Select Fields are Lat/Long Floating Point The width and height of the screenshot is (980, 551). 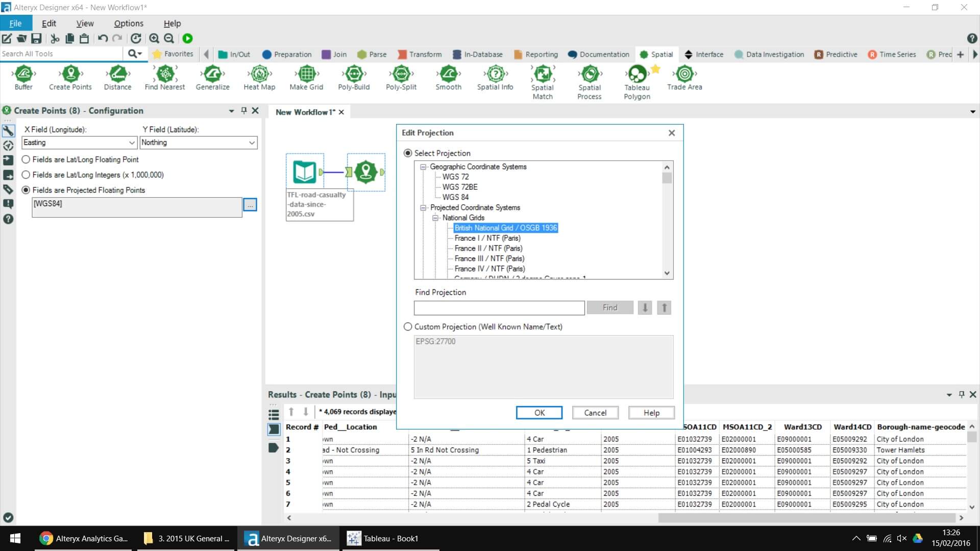coord(26,160)
